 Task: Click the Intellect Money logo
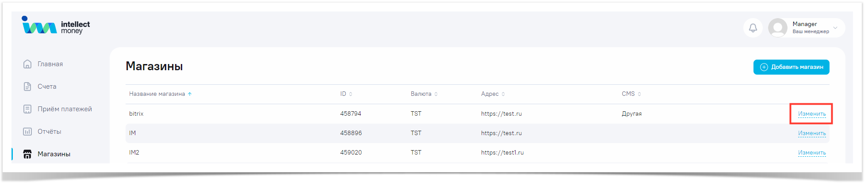(x=56, y=26)
